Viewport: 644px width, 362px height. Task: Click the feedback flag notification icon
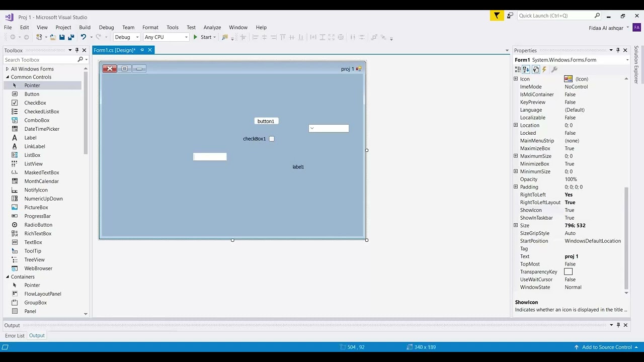[497, 16]
